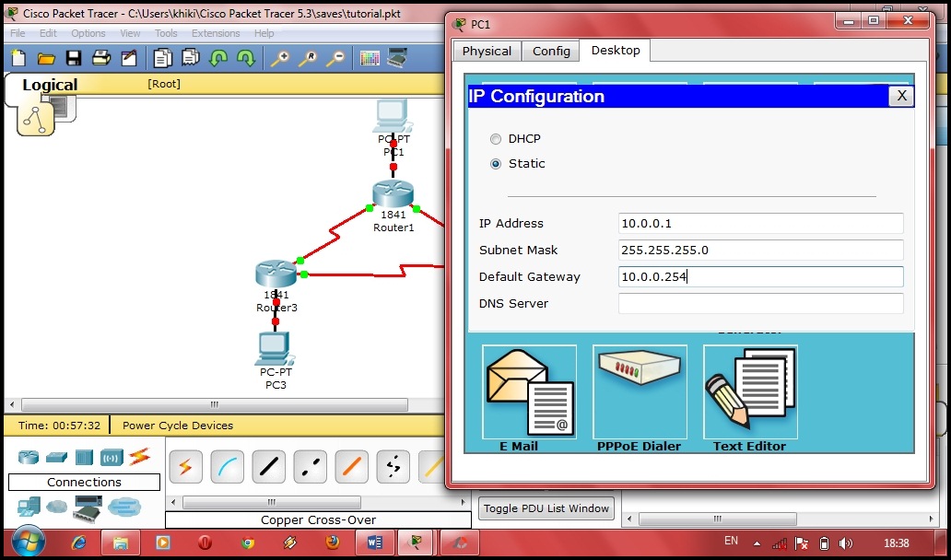Open the Extensions menu
The image size is (951, 560).
(x=216, y=33)
